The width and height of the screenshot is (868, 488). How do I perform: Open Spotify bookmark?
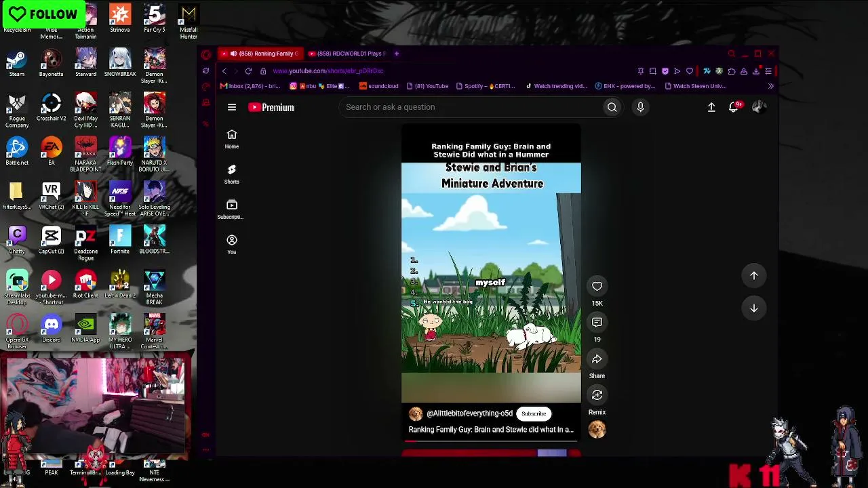pyautogui.click(x=486, y=86)
